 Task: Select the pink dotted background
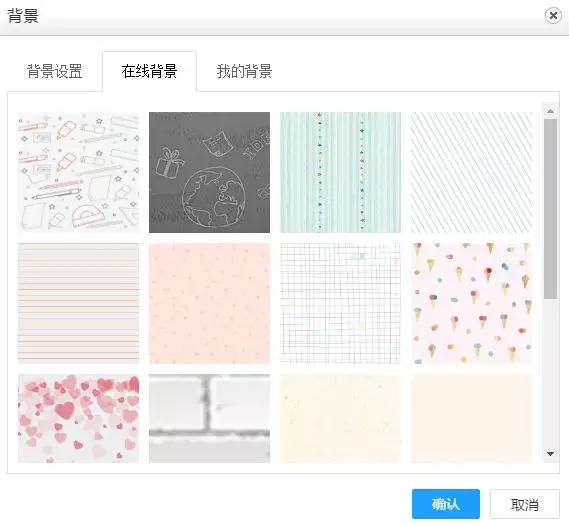tap(209, 303)
